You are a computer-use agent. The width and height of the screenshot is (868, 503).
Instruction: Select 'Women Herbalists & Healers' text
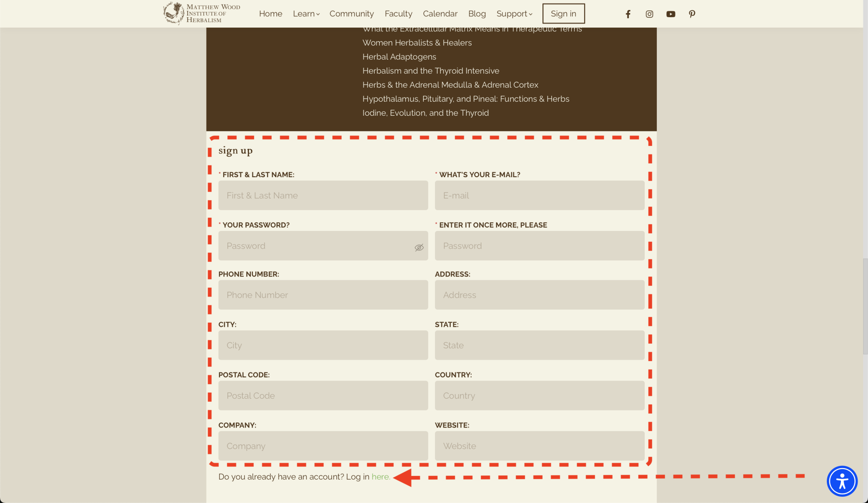pyautogui.click(x=417, y=42)
